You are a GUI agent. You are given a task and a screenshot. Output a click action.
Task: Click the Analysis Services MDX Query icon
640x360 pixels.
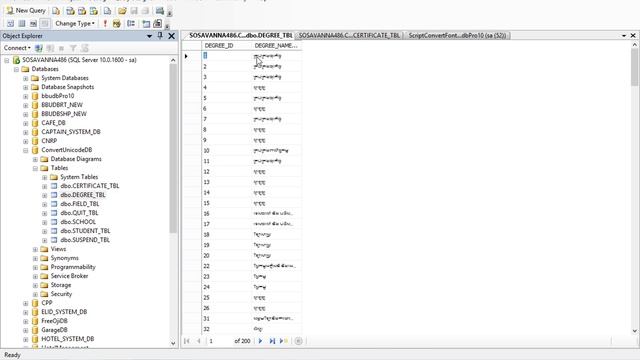coord(71,11)
